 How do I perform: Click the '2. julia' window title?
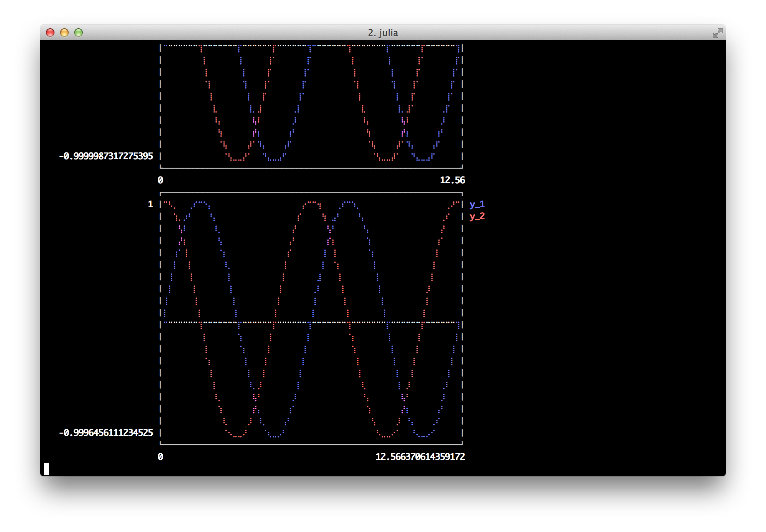(383, 33)
